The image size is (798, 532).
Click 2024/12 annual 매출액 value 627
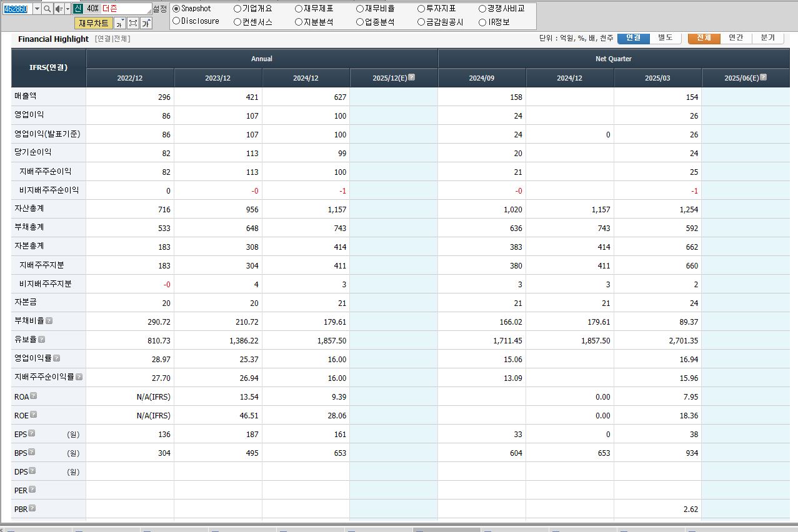(x=339, y=97)
